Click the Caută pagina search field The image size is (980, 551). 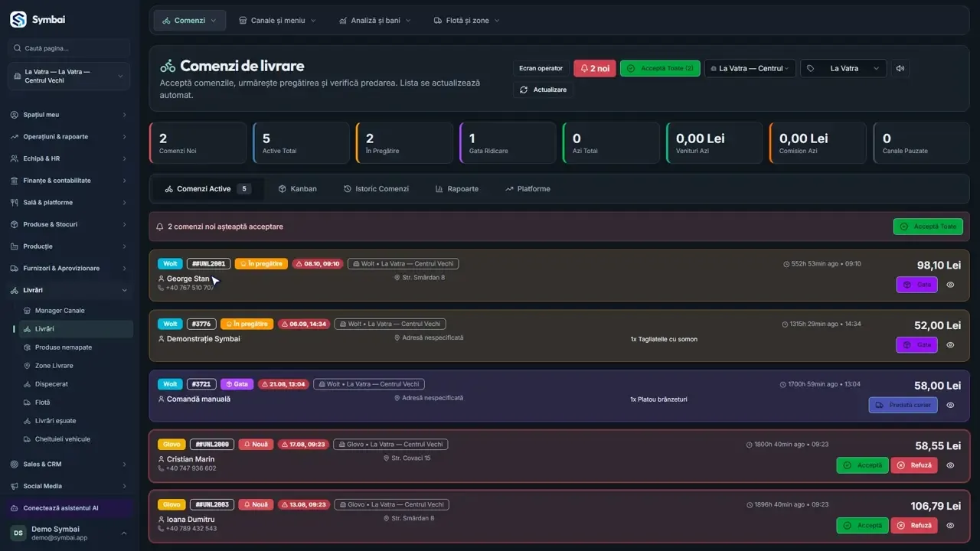coord(69,48)
